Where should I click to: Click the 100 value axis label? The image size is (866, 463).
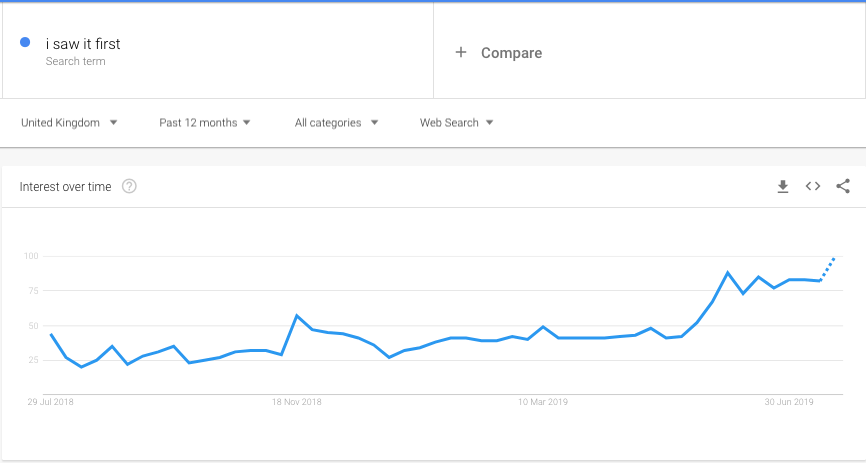30,256
